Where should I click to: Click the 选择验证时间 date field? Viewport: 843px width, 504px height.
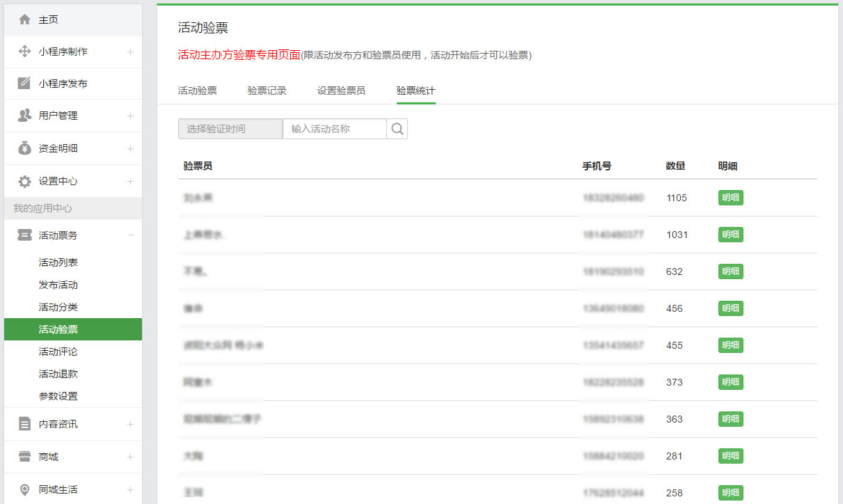pos(230,129)
